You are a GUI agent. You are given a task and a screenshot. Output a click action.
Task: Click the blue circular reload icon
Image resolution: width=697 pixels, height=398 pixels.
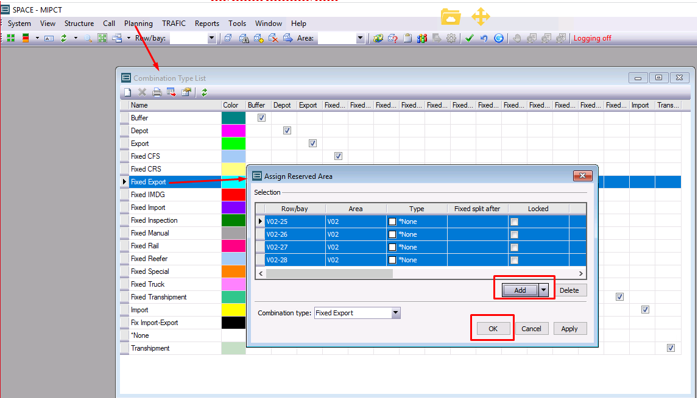(x=499, y=38)
